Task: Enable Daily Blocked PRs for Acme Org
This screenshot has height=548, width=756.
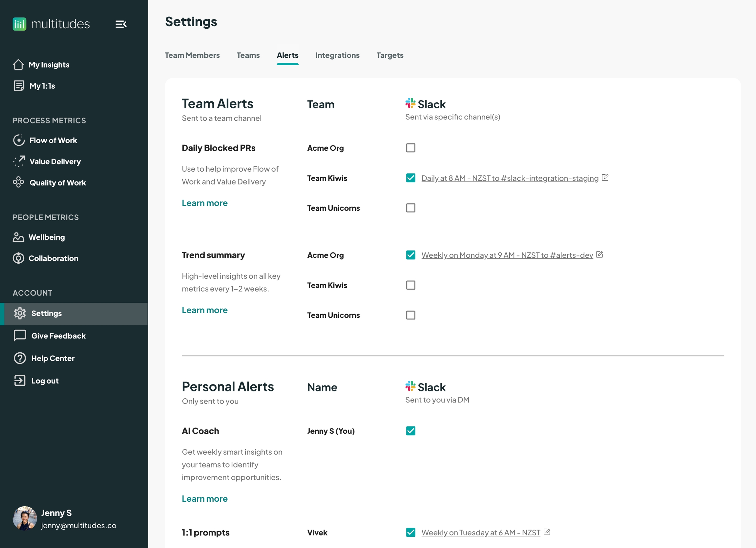Action: [x=411, y=148]
